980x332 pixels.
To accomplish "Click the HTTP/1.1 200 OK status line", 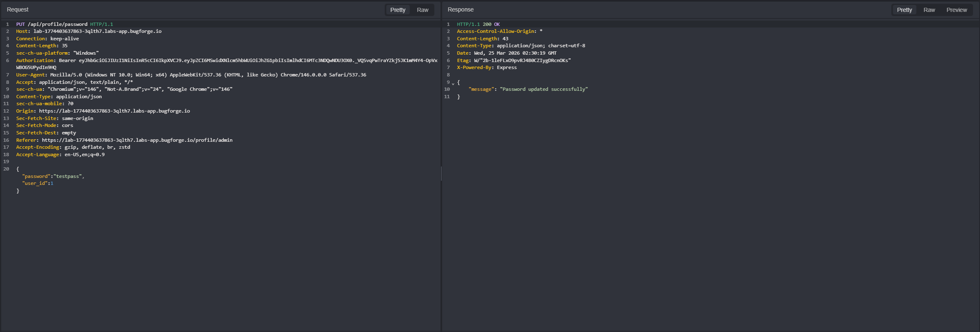I will (x=478, y=24).
